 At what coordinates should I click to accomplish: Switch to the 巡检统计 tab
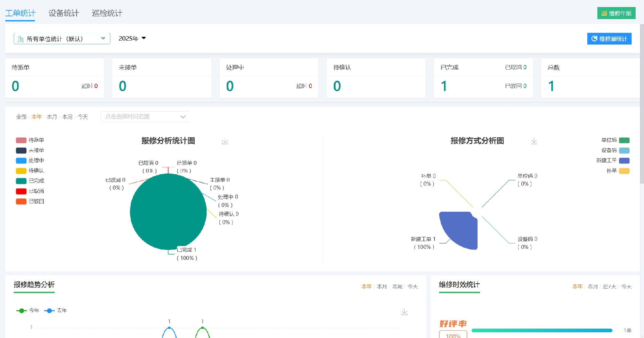[x=107, y=13]
